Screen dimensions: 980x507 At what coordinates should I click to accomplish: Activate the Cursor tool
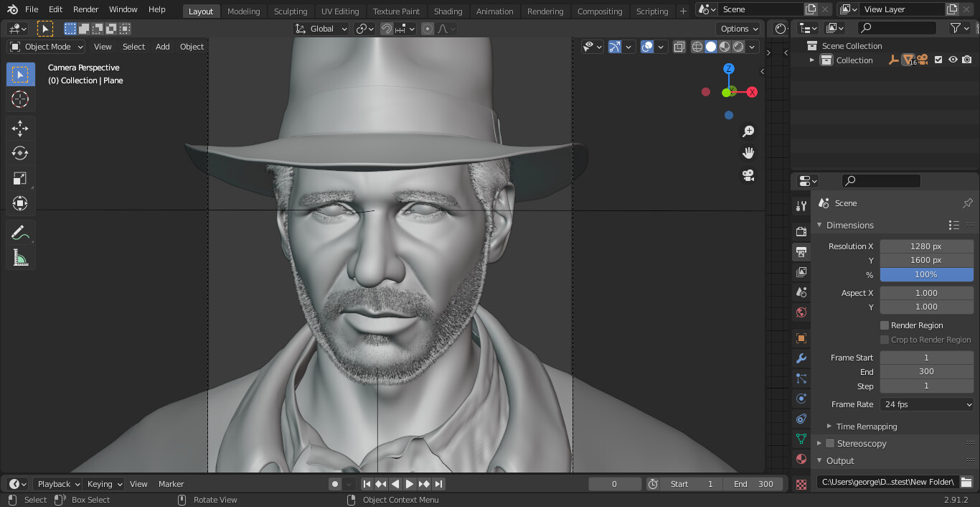tap(20, 99)
